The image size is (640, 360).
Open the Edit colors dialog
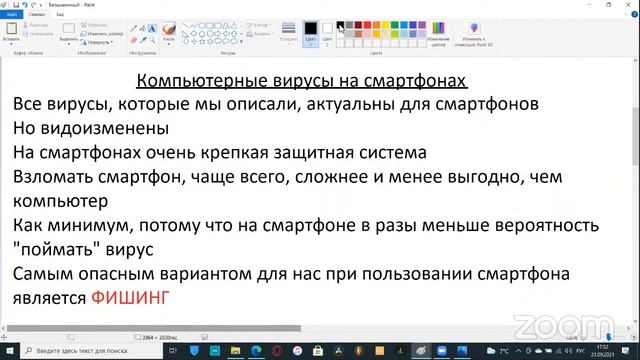pyautogui.click(x=438, y=33)
